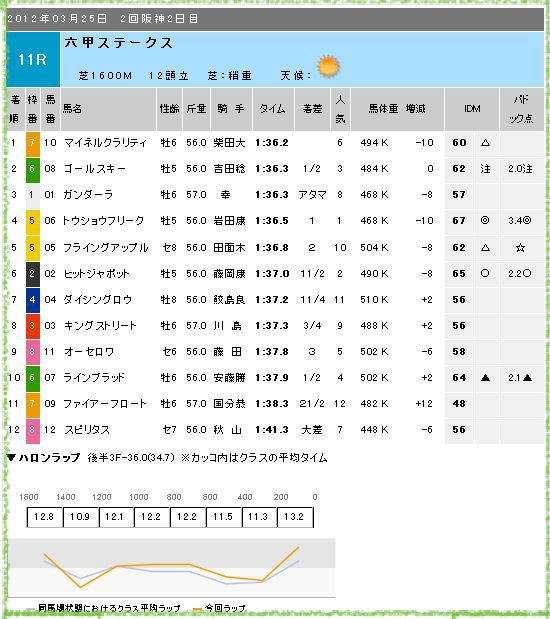Open horse name トウショウフリーク
This screenshot has width=550, height=619.
(x=103, y=221)
